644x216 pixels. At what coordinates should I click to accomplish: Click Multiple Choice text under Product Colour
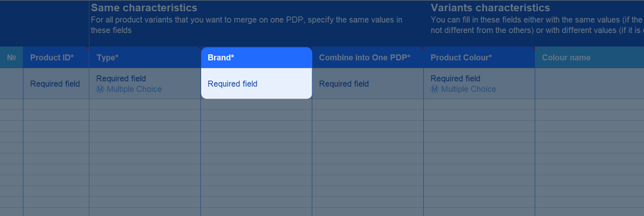[468, 89]
